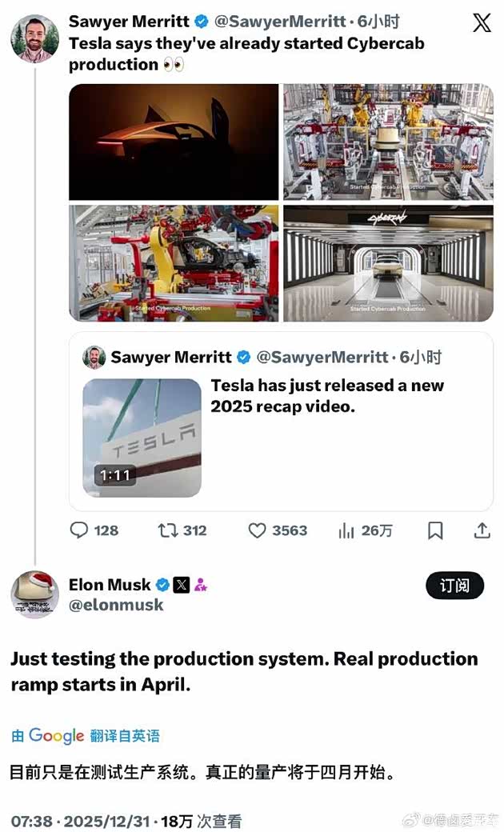Click Elon Musk's blue verified badge
This screenshot has height=832, width=504.
pyautogui.click(x=162, y=585)
